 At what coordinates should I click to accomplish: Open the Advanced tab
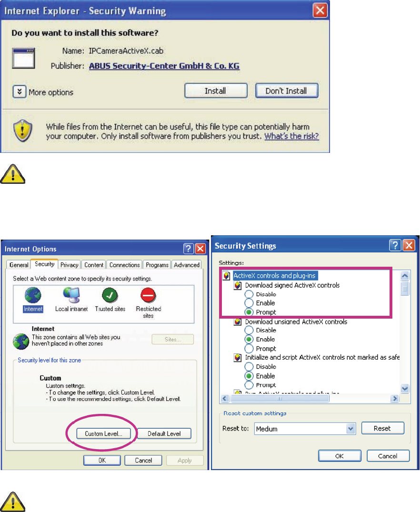coord(187,265)
